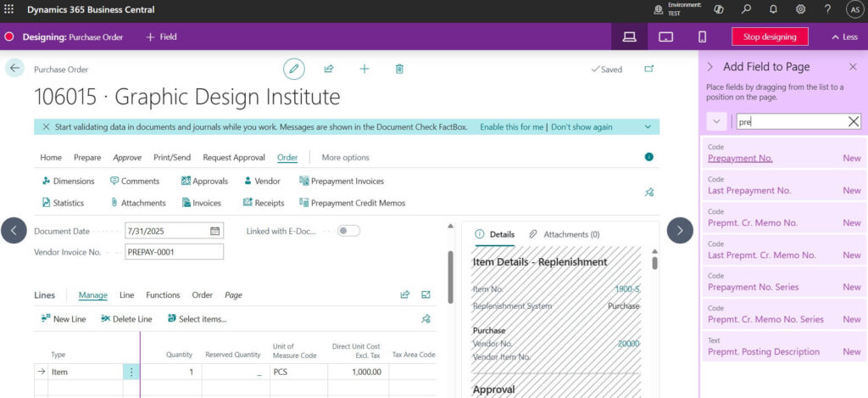Open the Prepare menu tab
Screen dimensions: 868x398
tap(87, 158)
